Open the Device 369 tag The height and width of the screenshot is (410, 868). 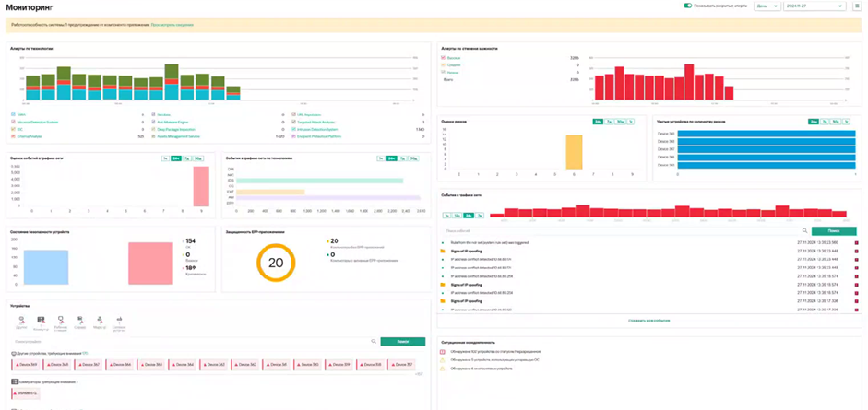click(26, 365)
